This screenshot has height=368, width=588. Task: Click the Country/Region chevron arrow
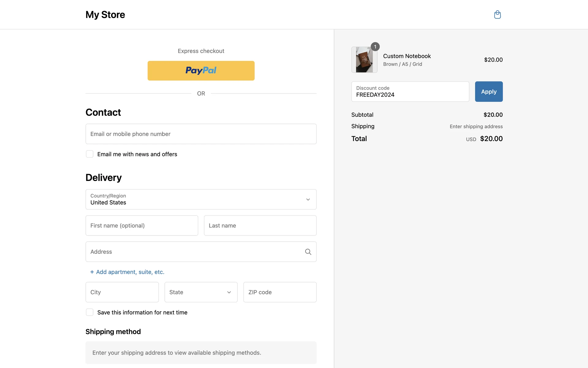[x=308, y=199]
